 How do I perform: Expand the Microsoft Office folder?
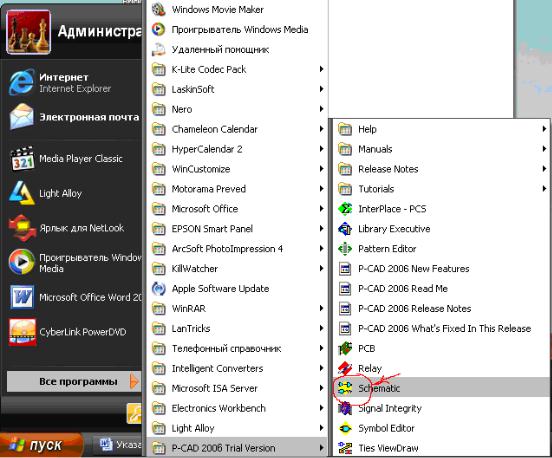coord(238,209)
